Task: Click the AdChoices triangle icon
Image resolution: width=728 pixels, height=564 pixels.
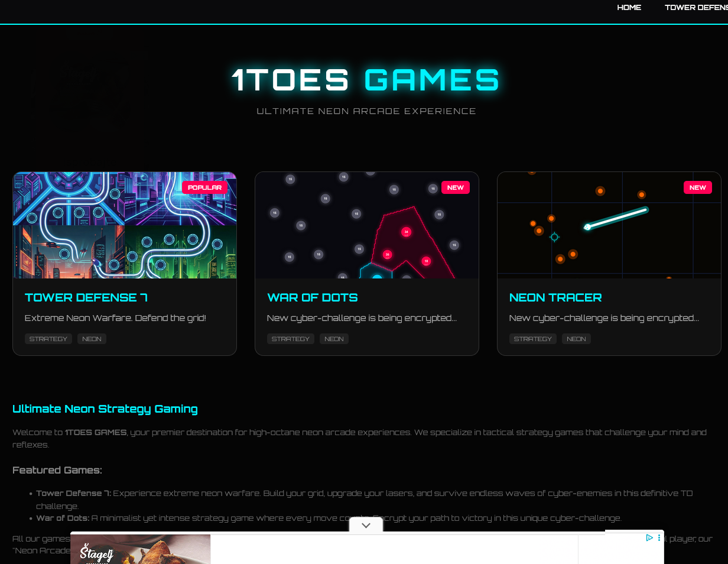Action: point(649,538)
